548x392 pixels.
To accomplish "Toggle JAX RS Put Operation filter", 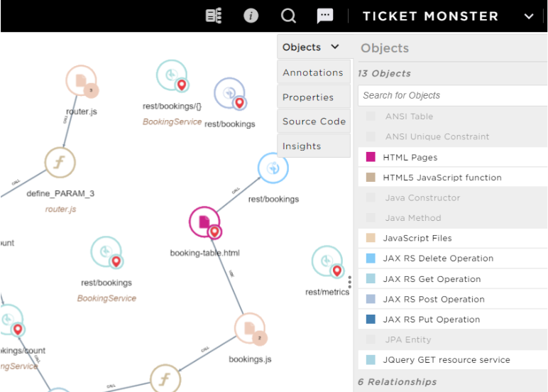I will click(453, 320).
